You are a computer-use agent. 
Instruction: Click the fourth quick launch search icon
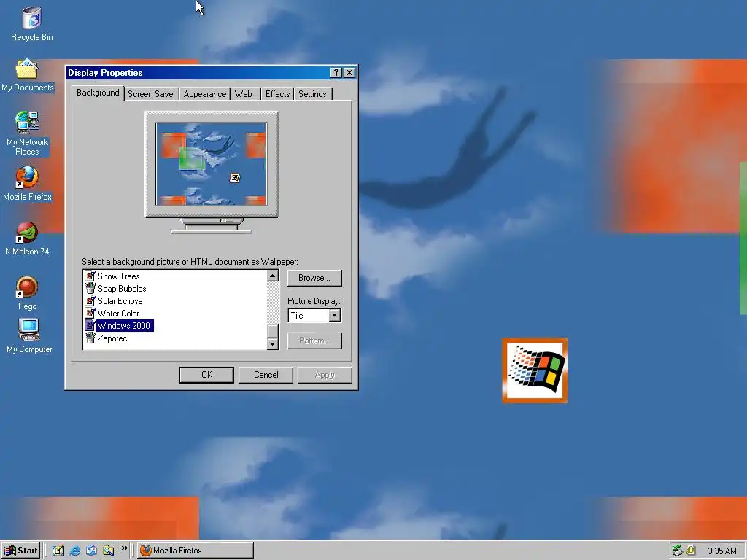click(108, 551)
